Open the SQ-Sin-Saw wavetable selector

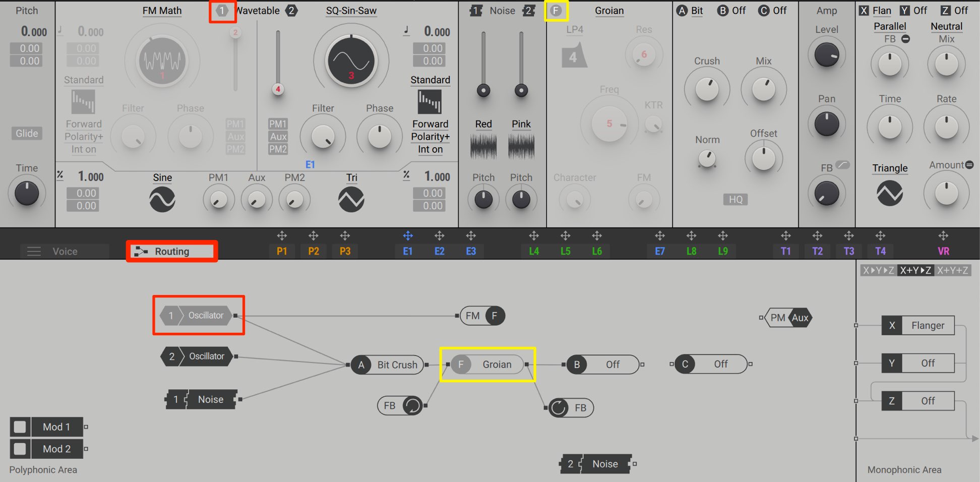351,11
